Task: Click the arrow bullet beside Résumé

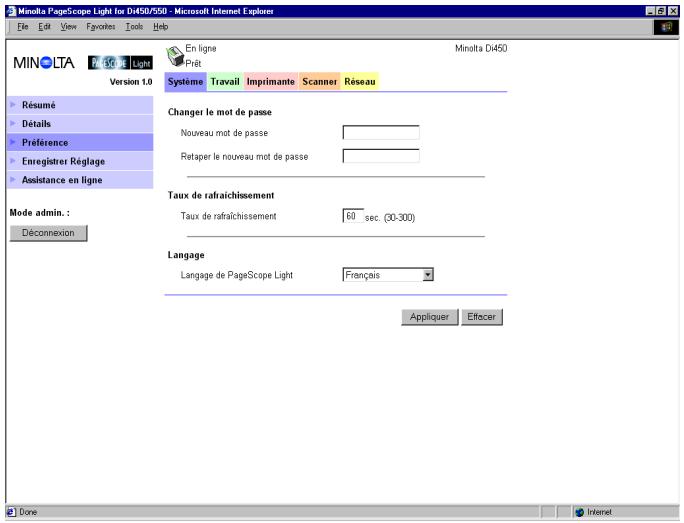Action: click(x=13, y=105)
